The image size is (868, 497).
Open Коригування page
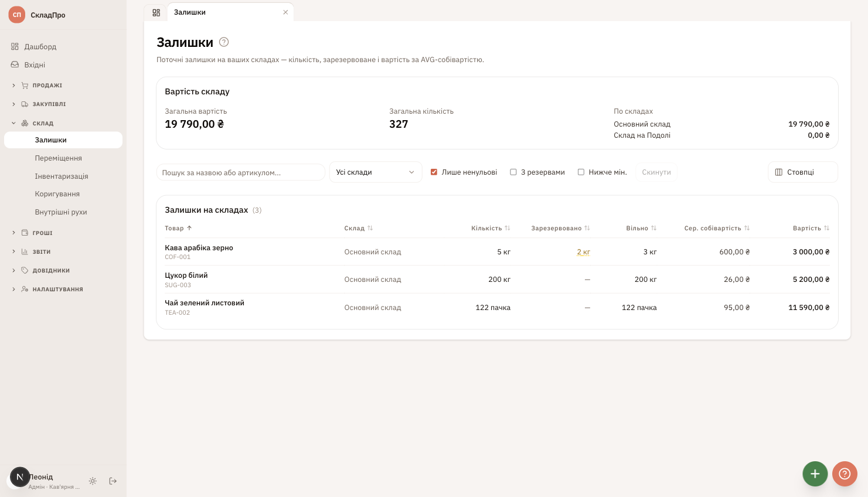57,194
